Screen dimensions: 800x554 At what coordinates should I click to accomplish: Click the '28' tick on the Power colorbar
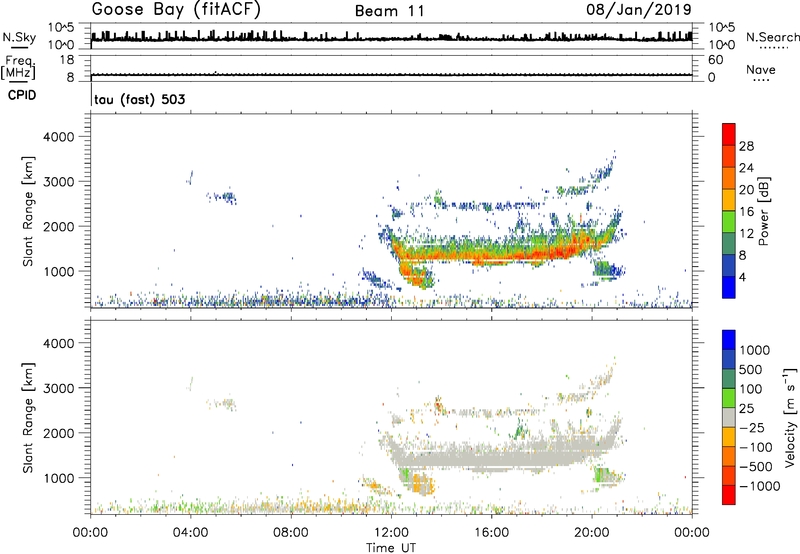pos(746,146)
